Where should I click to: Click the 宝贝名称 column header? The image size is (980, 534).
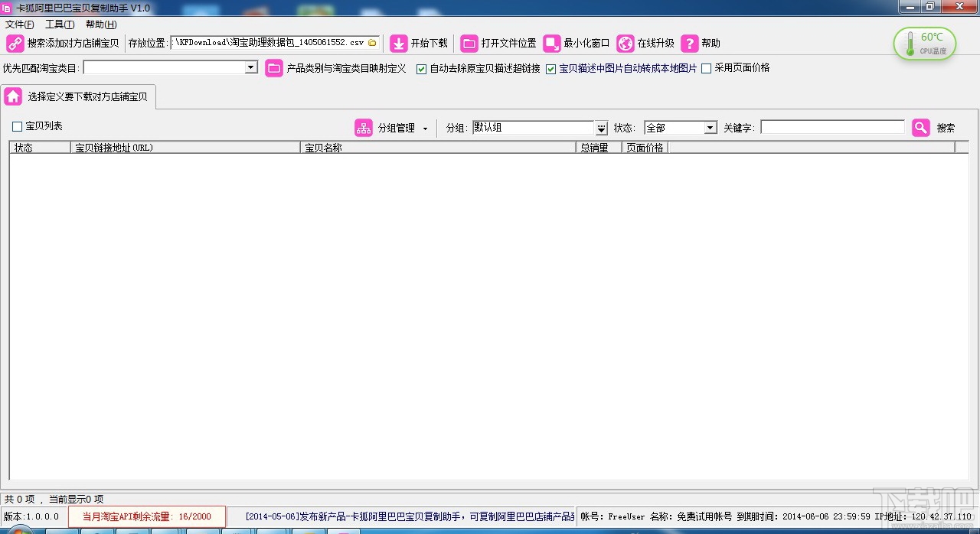pos(439,148)
